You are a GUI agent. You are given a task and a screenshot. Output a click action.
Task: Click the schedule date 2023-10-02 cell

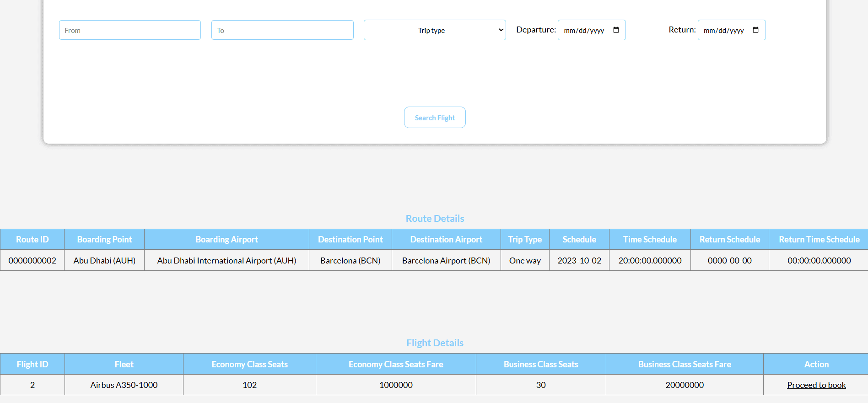point(579,260)
